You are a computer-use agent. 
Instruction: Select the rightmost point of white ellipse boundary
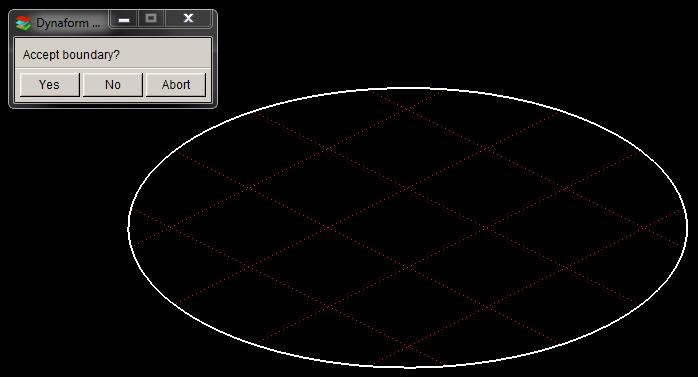tap(687, 227)
